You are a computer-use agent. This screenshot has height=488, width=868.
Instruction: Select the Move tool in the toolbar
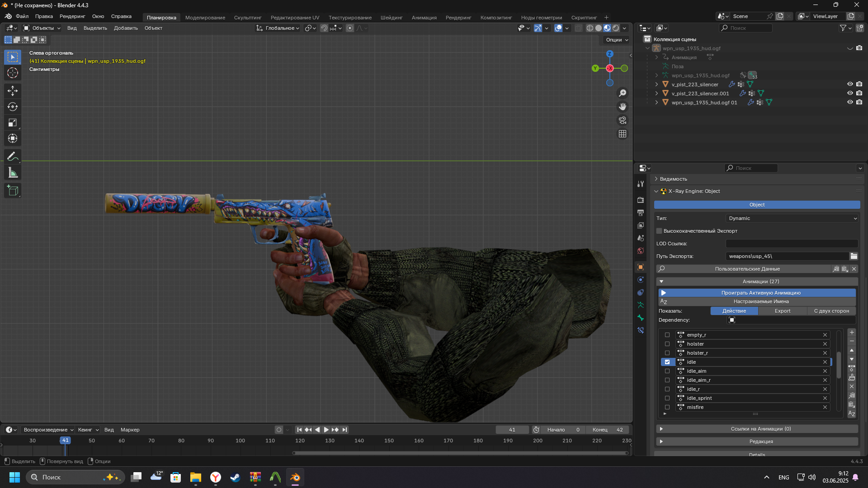click(13, 91)
